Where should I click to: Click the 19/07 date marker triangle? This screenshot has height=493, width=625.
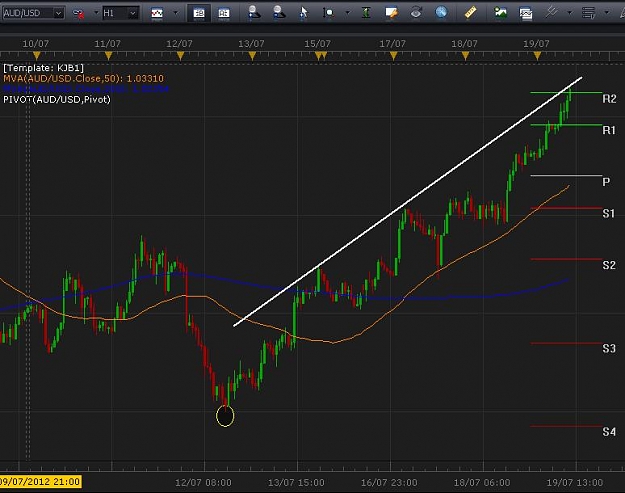tap(537, 55)
